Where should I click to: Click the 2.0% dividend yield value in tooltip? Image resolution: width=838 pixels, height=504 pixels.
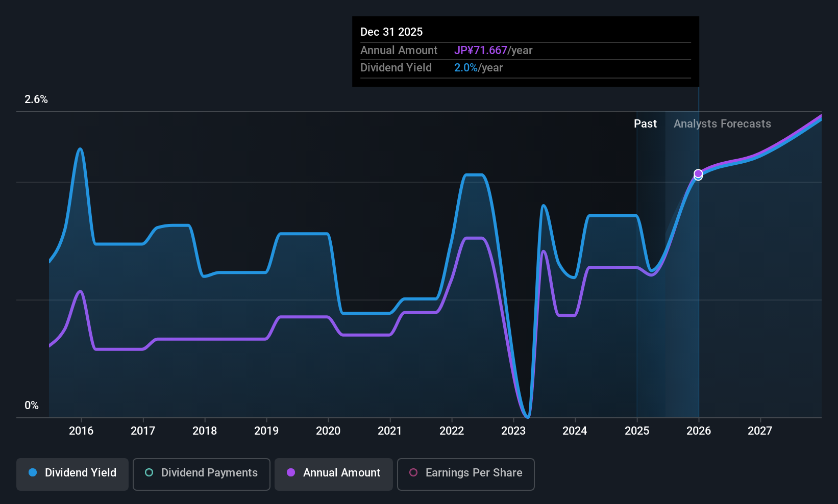point(466,67)
